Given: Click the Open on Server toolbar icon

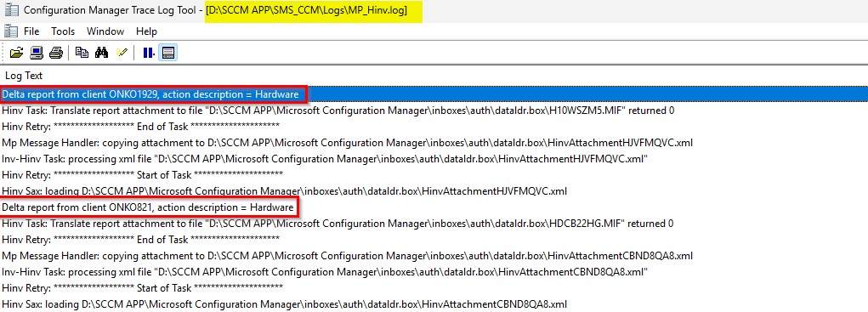Looking at the screenshot, I should pyautogui.click(x=37, y=53).
